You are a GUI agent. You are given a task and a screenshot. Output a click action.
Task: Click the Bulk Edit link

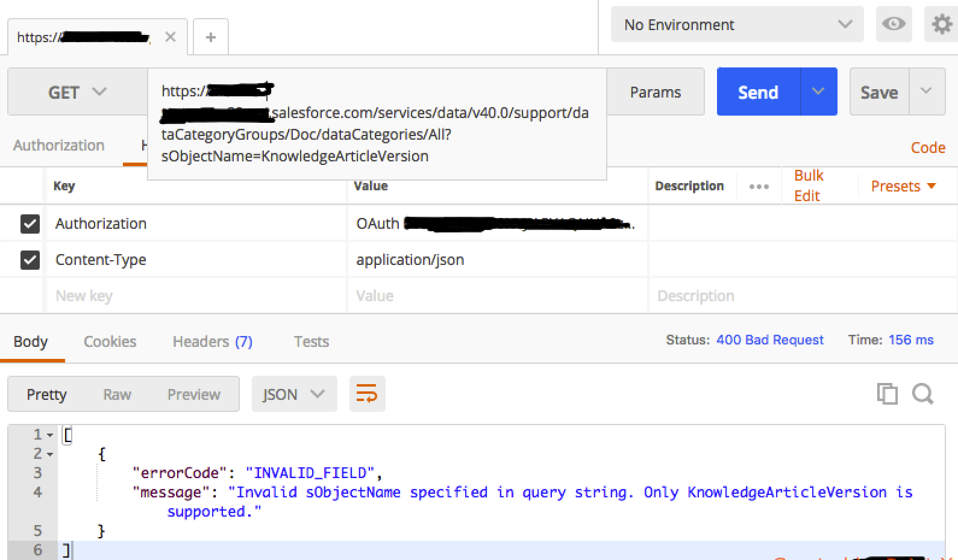coord(807,185)
